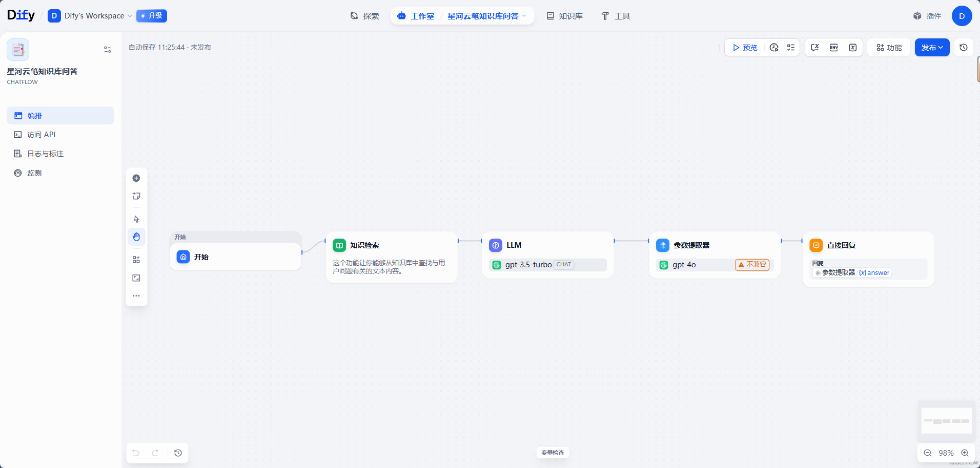Open the ENV environment variables icon
The width and height of the screenshot is (980, 468).
click(x=834, y=48)
